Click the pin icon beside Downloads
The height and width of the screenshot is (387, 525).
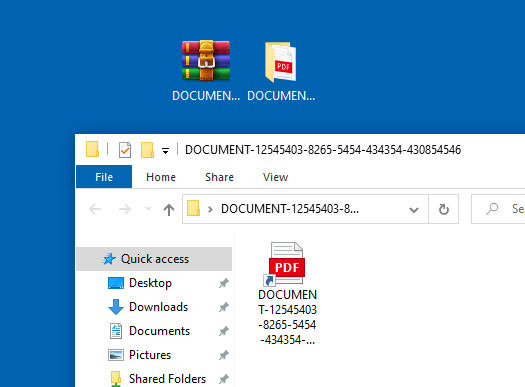(224, 307)
